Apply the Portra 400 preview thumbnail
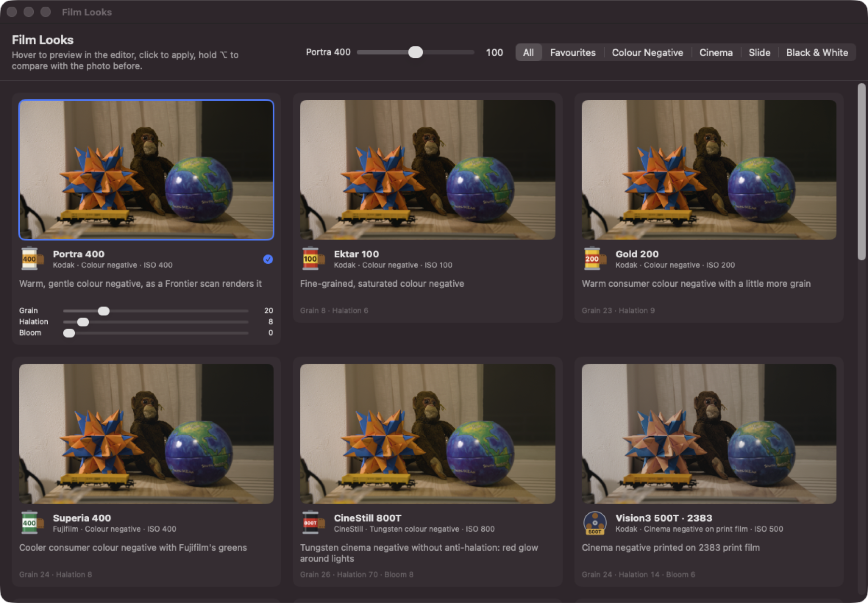 (x=146, y=170)
